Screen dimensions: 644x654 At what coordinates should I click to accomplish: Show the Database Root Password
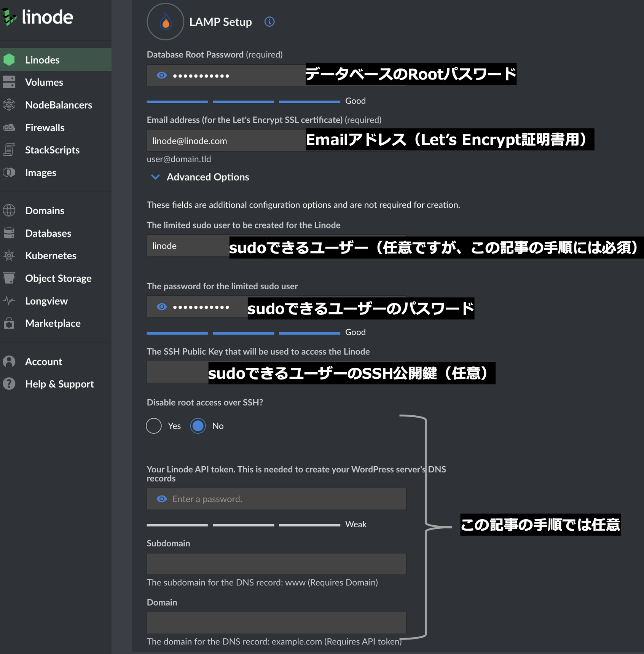tap(162, 75)
